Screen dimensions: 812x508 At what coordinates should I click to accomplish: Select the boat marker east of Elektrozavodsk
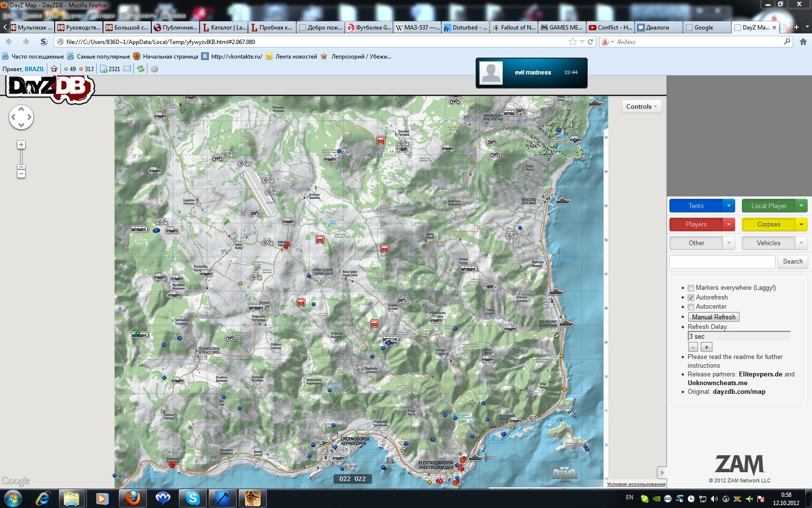point(477,457)
